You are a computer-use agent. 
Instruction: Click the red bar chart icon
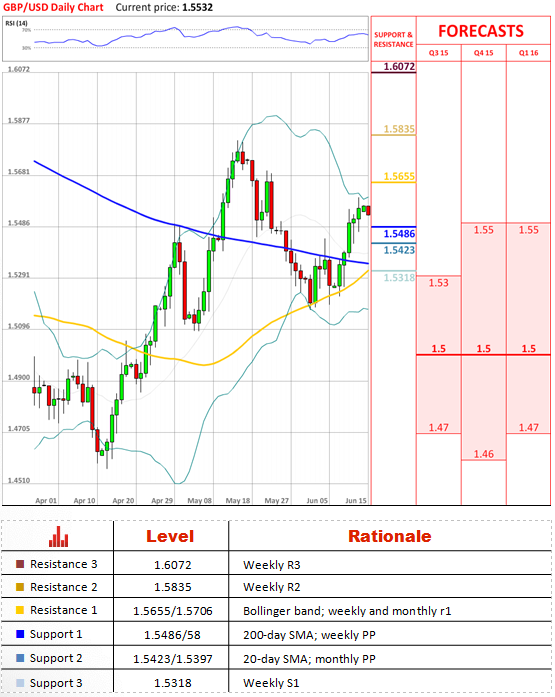point(58,536)
